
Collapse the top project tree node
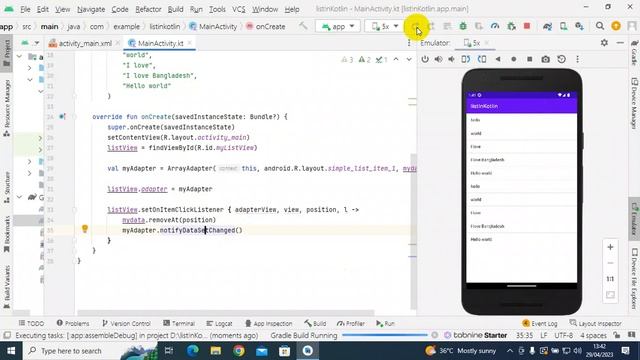19,56
